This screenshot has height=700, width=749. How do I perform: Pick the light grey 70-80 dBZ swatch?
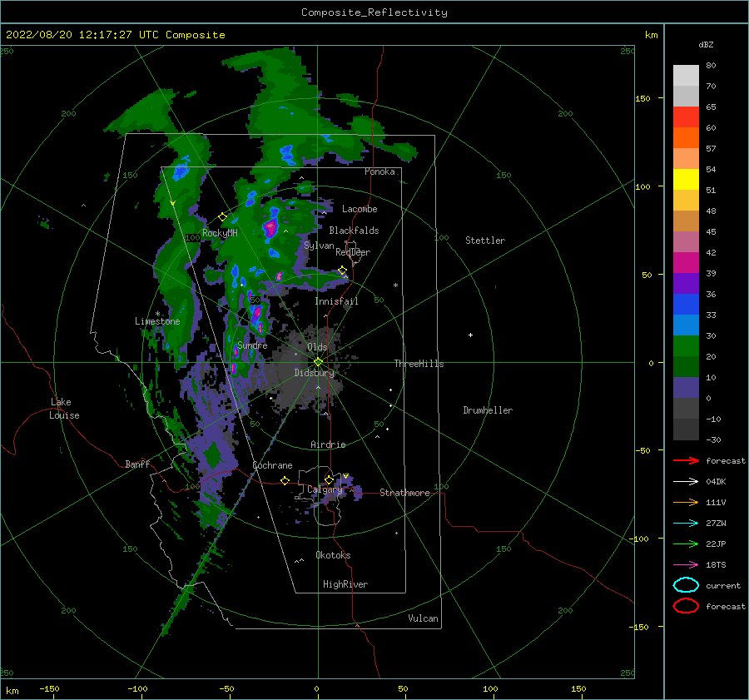coord(686,75)
